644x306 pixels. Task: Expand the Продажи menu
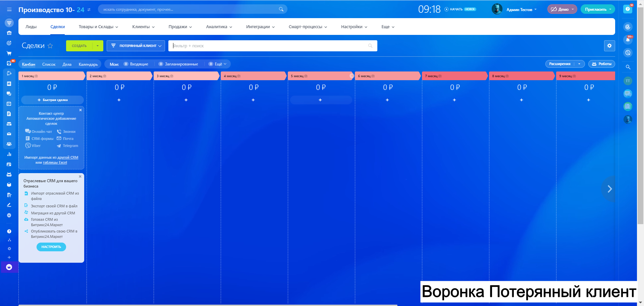180,27
